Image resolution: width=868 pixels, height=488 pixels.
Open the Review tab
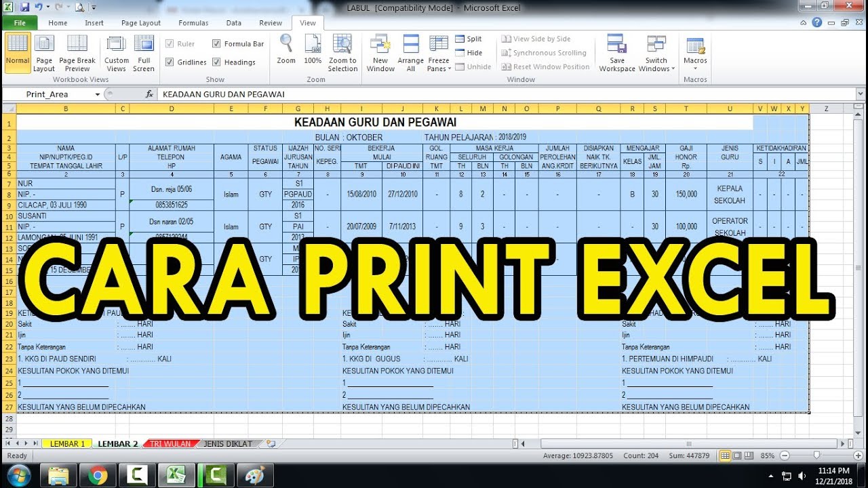coord(271,22)
